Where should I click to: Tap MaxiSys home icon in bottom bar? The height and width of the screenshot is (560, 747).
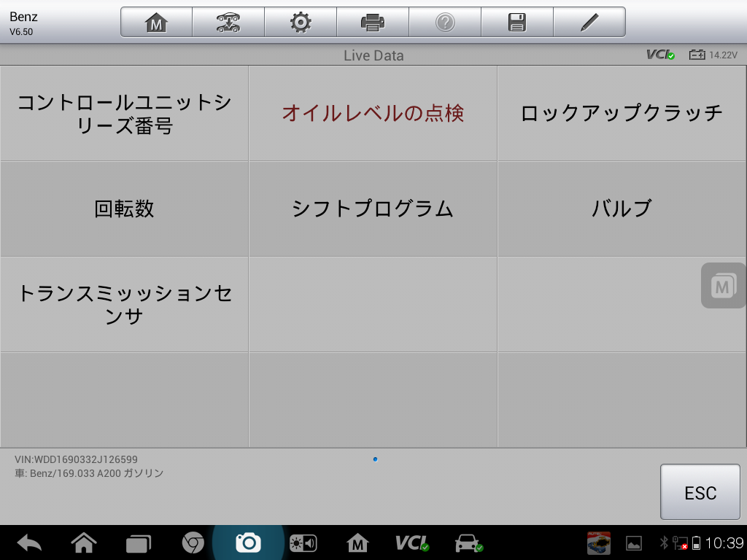[357, 542]
